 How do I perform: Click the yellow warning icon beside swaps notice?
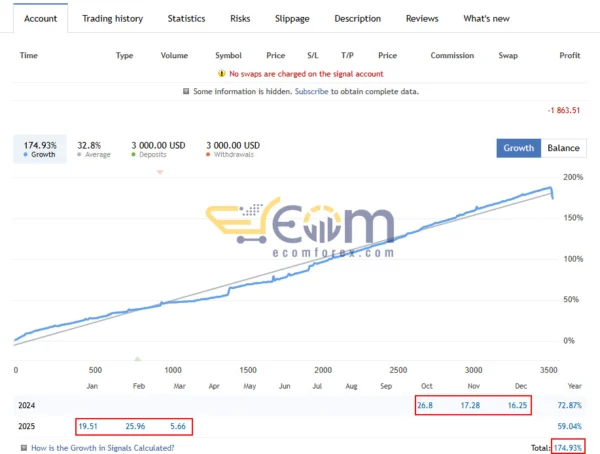point(221,74)
